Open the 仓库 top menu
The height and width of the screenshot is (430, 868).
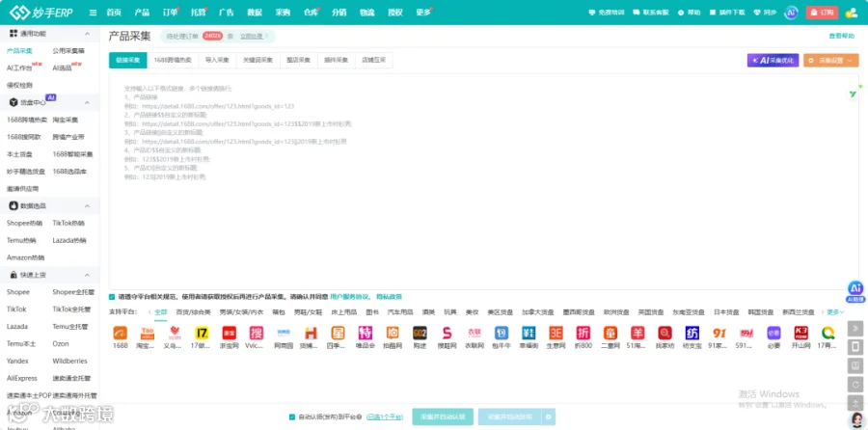click(x=312, y=13)
